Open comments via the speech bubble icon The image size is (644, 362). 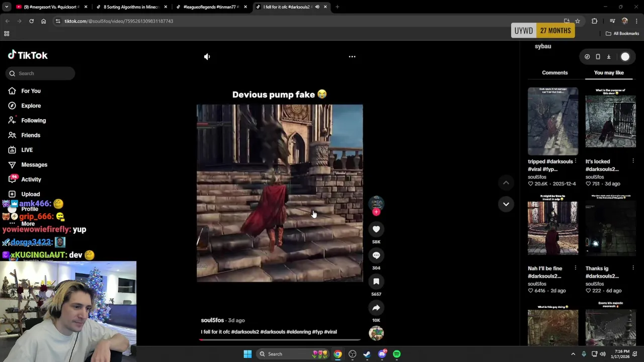coord(376,255)
